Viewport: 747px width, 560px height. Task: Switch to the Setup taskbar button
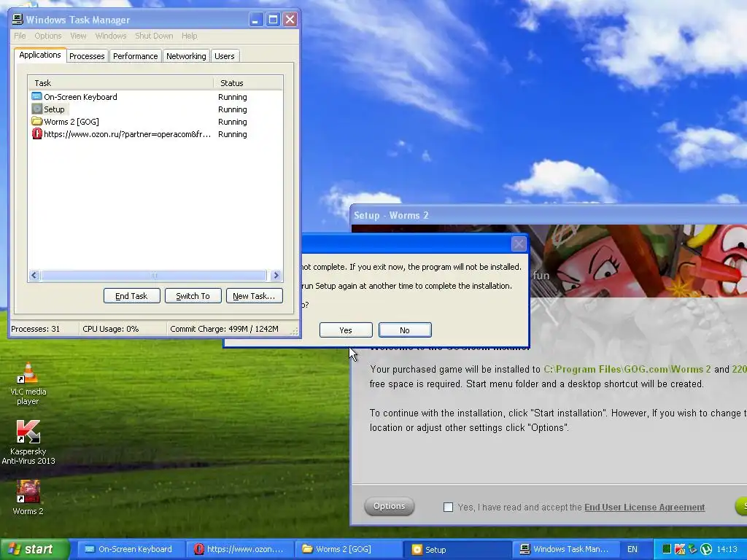457,549
